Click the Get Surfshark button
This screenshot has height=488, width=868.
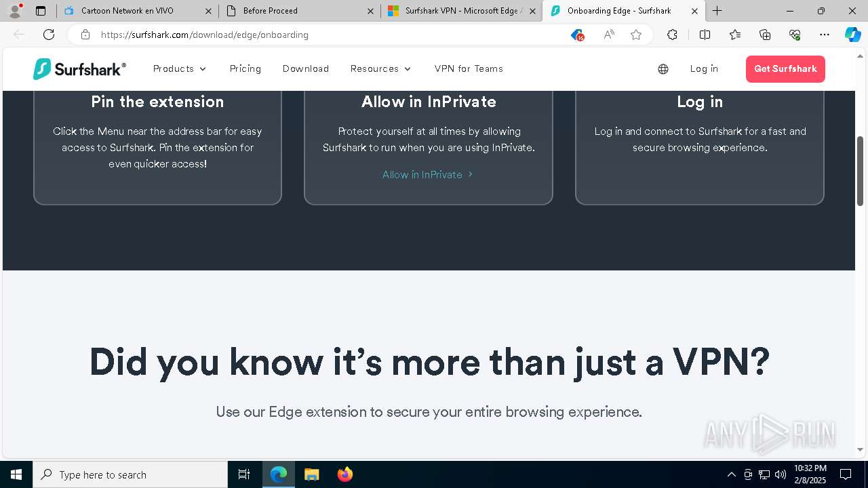(x=785, y=69)
